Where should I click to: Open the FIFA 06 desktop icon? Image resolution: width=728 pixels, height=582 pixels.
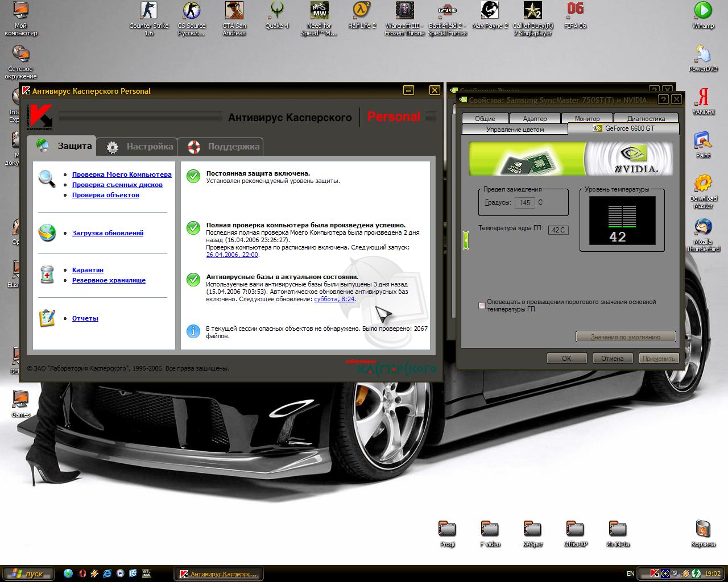click(x=575, y=15)
